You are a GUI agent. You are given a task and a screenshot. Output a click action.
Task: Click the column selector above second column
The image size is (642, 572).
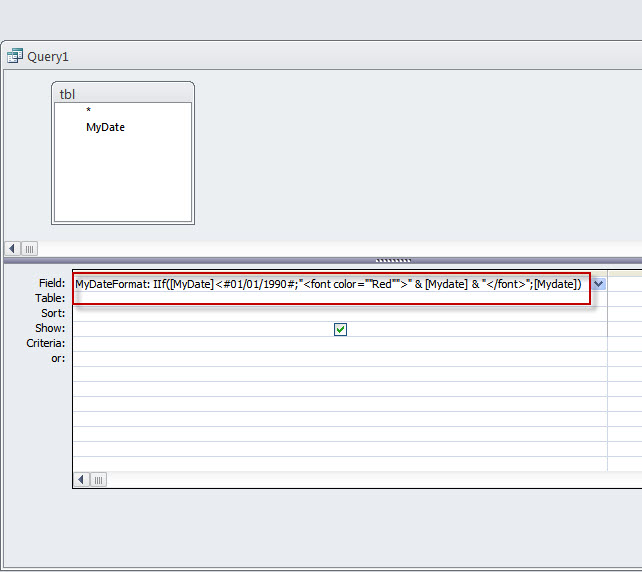(625, 273)
